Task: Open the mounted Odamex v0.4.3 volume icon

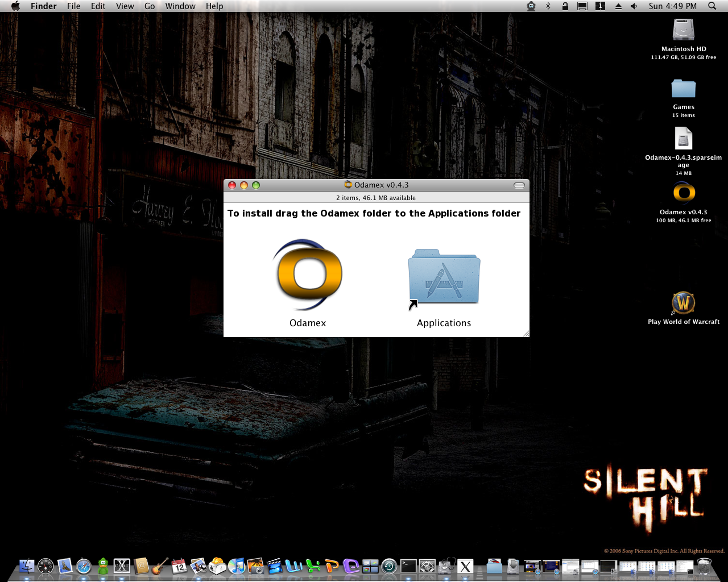Action: [683, 193]
